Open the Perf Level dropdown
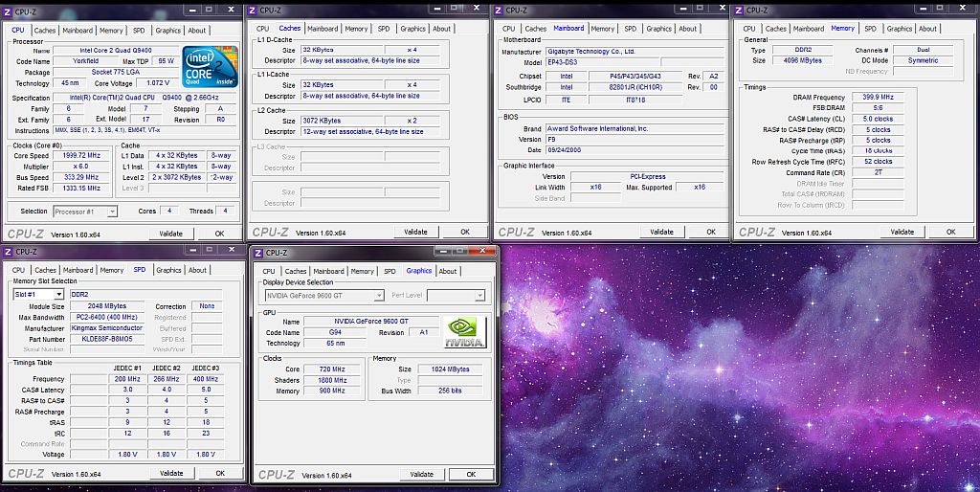Screen dimensions: 980x492 click(456, 295)
